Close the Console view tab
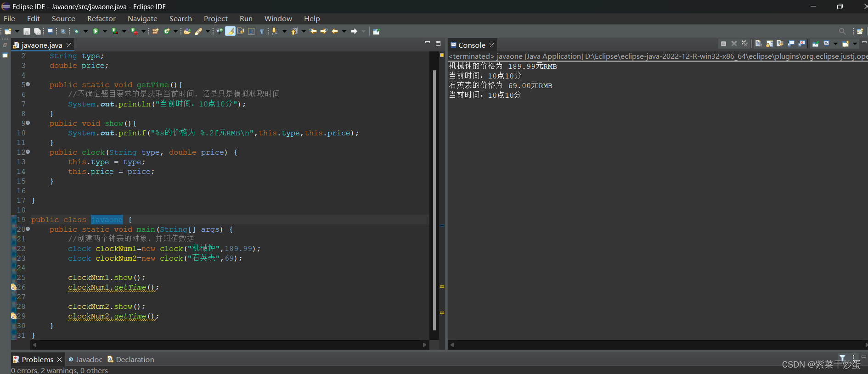 coord(491,45)
